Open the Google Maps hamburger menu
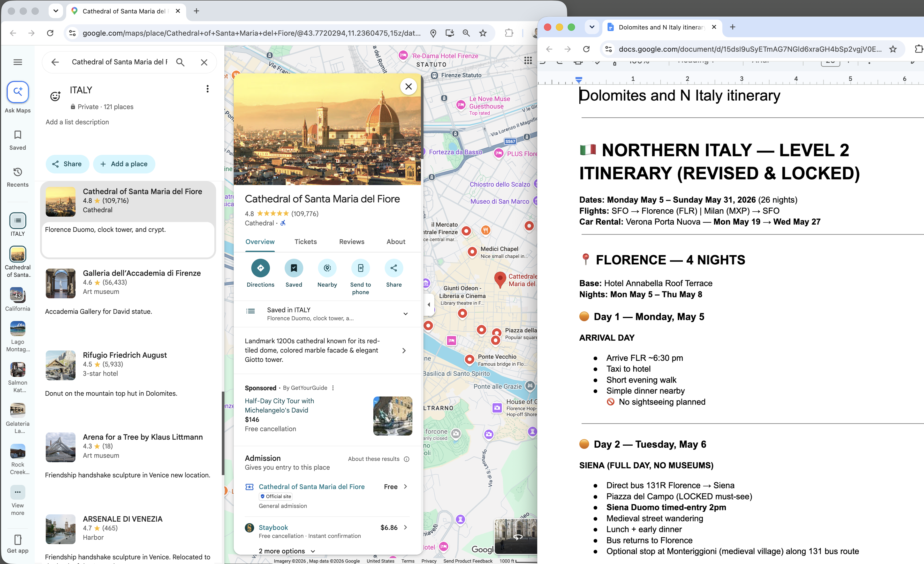This screenshot has width=924, height=564. point(18,62)
